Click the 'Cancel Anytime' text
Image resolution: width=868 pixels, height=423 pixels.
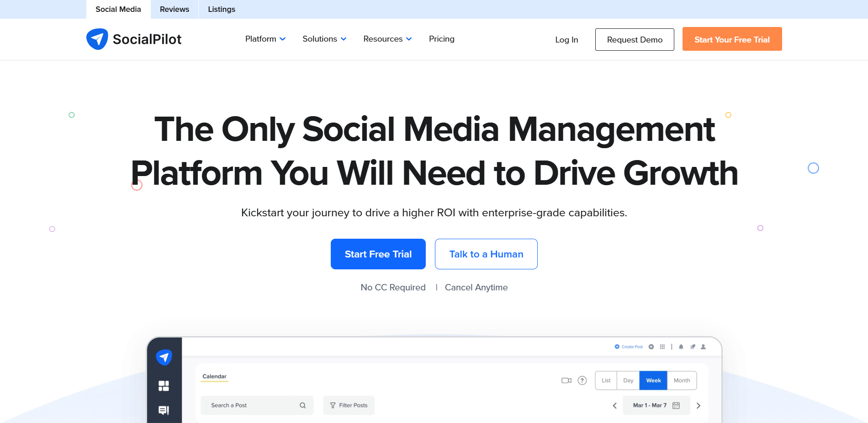pos(476,287)
